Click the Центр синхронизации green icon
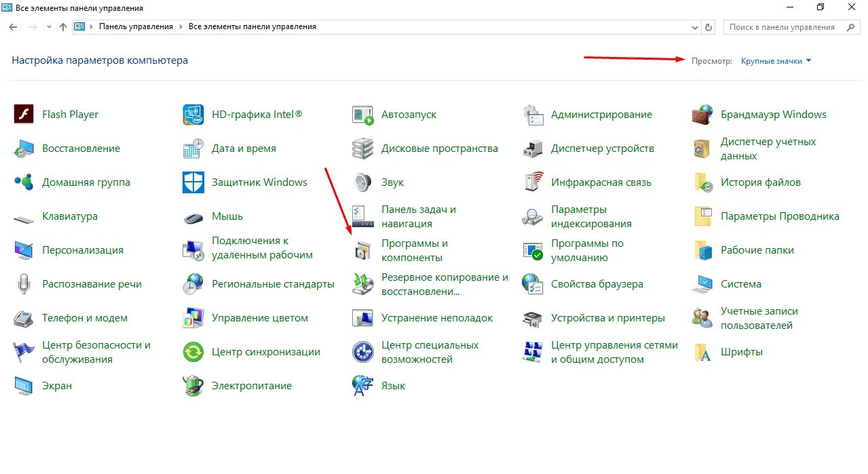This screenshot has height=474, width=868. (193, 352)
